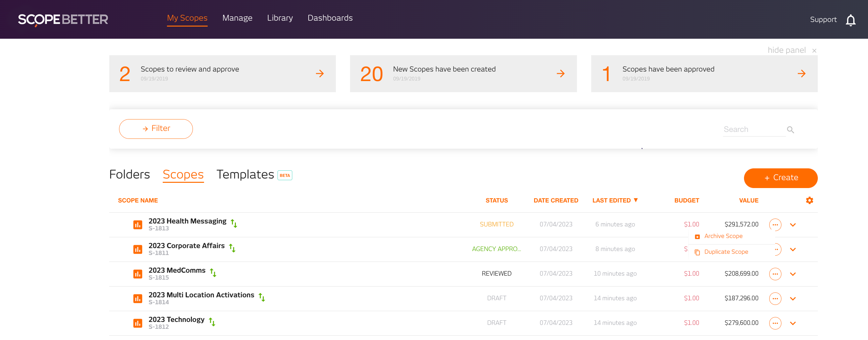
Task: Open more options for 2023 MedComms
Action: (x=775, y=274)
